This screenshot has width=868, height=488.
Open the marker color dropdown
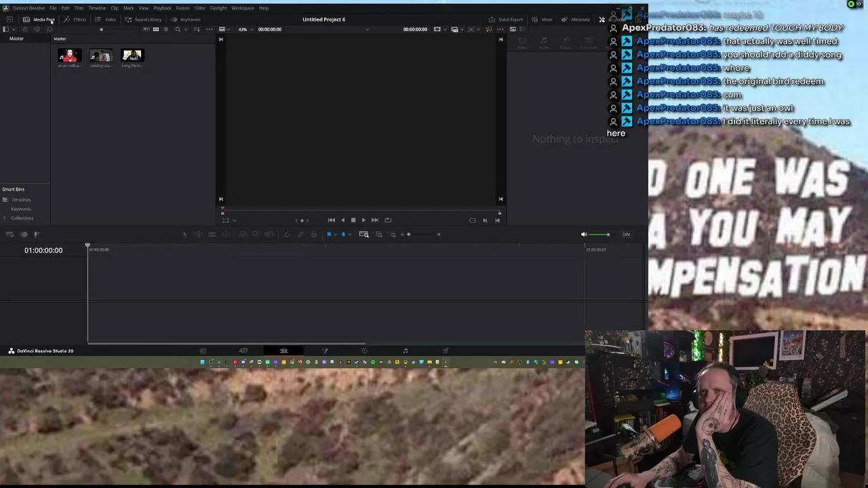point(350,235)
